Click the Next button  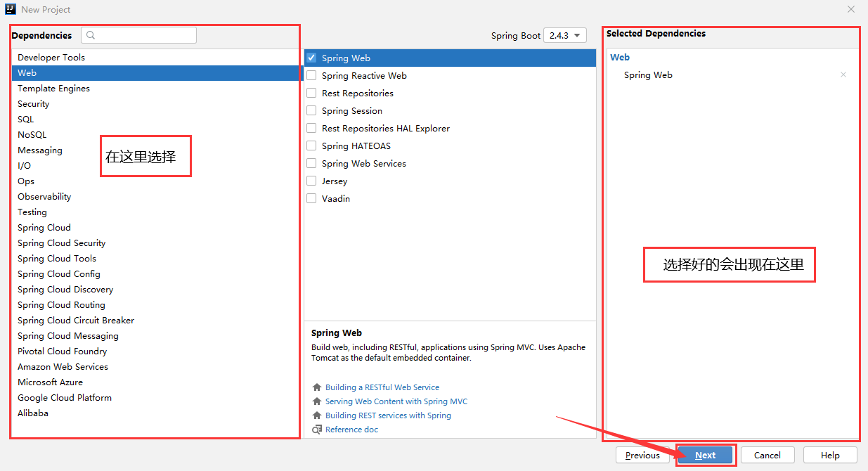click(x=705, y=456)
